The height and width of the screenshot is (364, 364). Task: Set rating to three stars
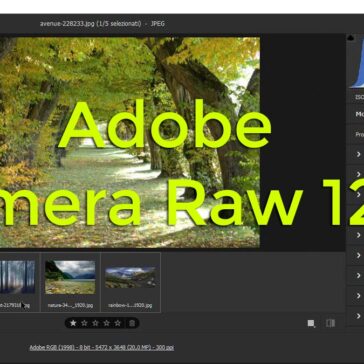96,323
